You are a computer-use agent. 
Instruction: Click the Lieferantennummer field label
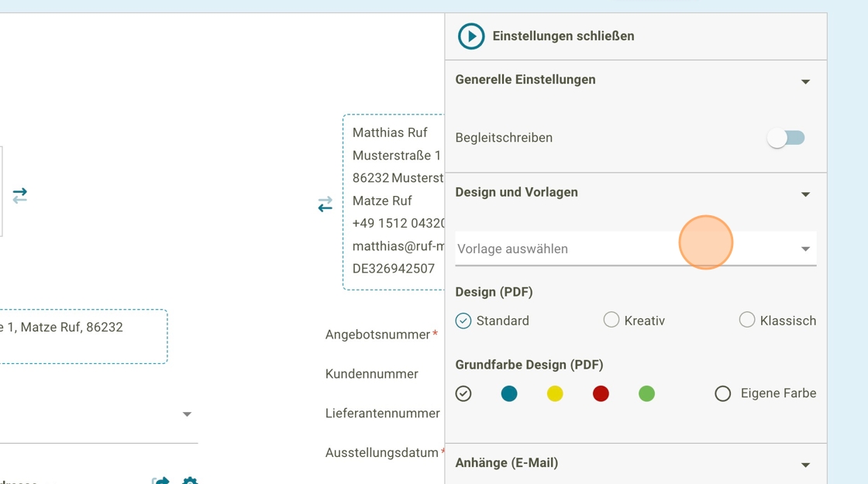[383, 414]
